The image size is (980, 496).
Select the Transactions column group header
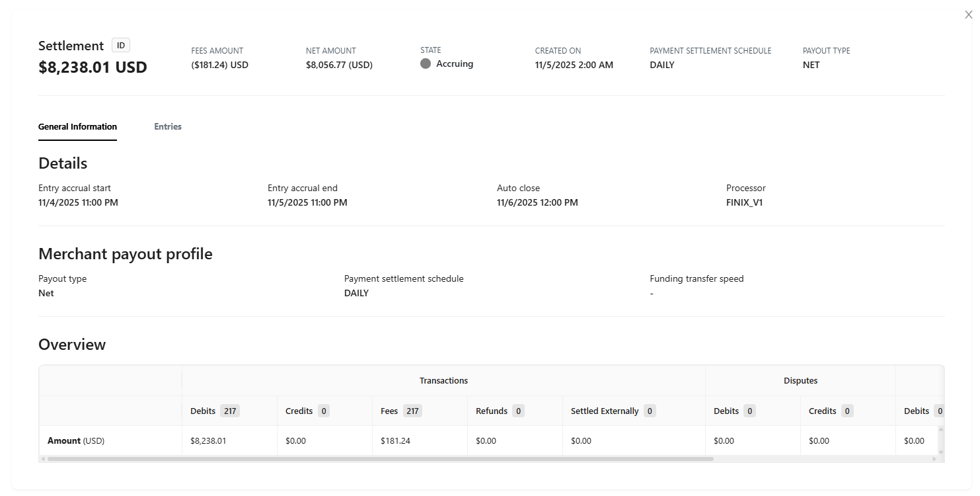coord(443,380)
